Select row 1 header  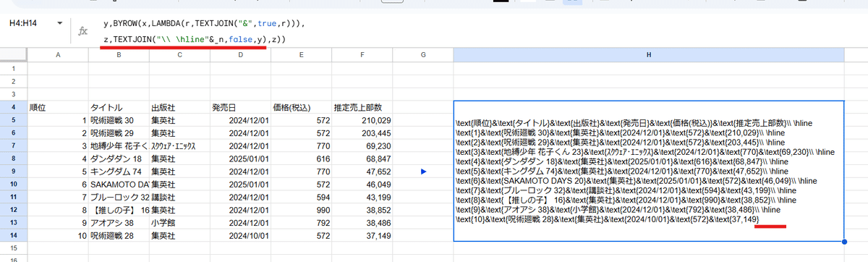pos(14,68)
